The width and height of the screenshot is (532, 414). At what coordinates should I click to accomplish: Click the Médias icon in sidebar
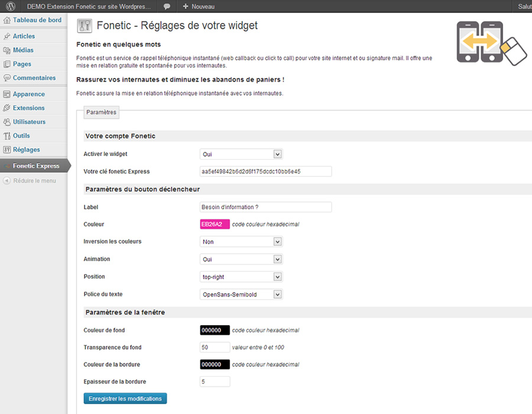pyautogui.click(x=7, y=50)
